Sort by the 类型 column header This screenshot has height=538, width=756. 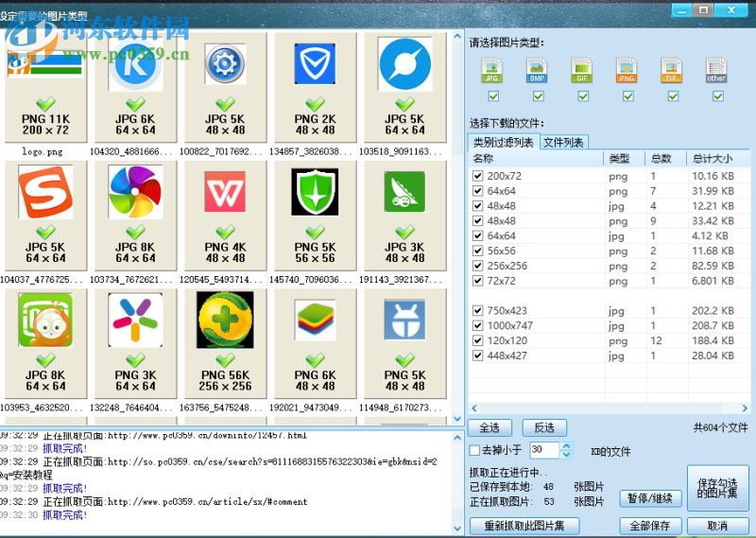click(x=625, y=158)
